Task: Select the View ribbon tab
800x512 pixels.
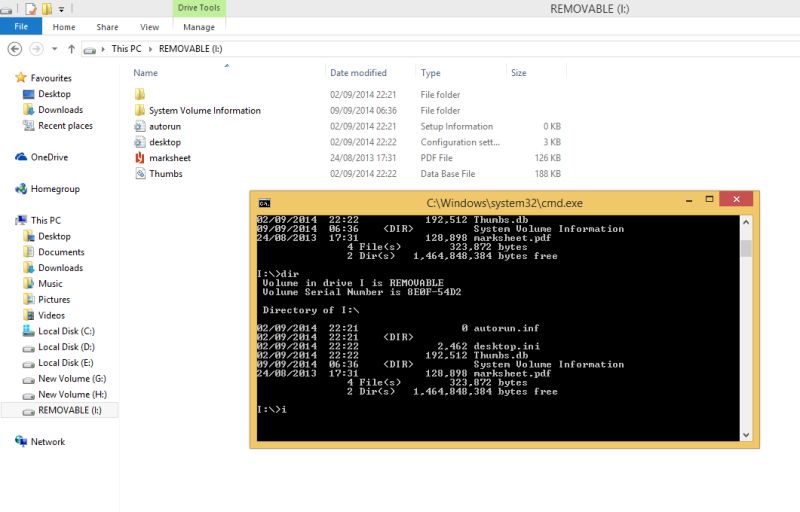Action: point(149,27)
